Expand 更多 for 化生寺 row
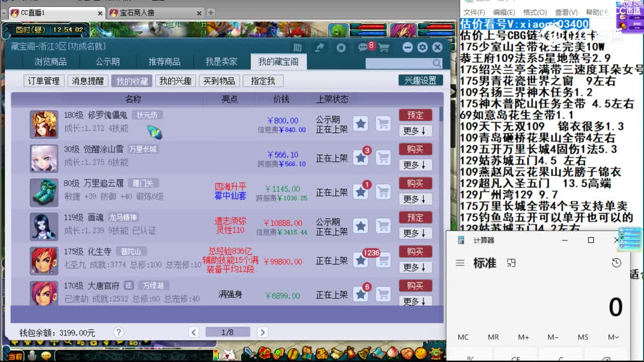This screenshot has height=362, width=644. coord(416,267)
